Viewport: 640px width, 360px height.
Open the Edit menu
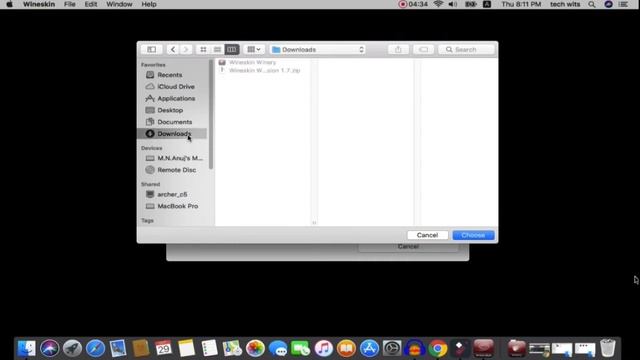(91, 4)
